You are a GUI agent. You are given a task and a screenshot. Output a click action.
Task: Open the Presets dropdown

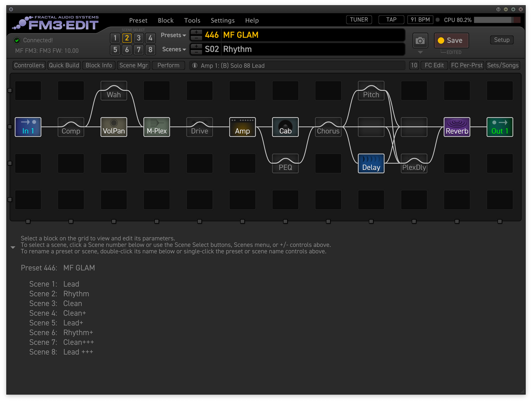point(173,35)
